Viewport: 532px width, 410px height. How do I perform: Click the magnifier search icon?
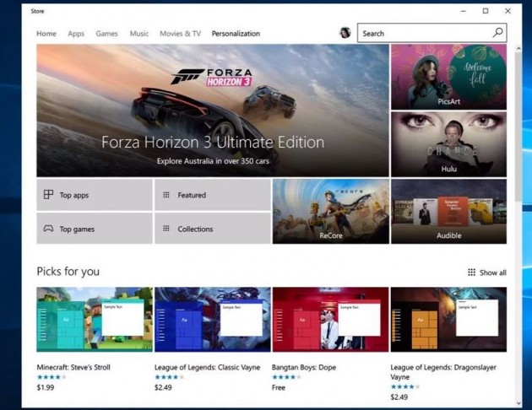coord(497,33)
